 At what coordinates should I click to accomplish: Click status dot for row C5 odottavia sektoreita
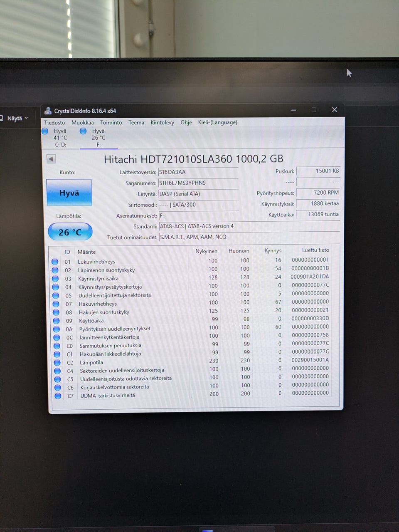click(x=57, y=379)
